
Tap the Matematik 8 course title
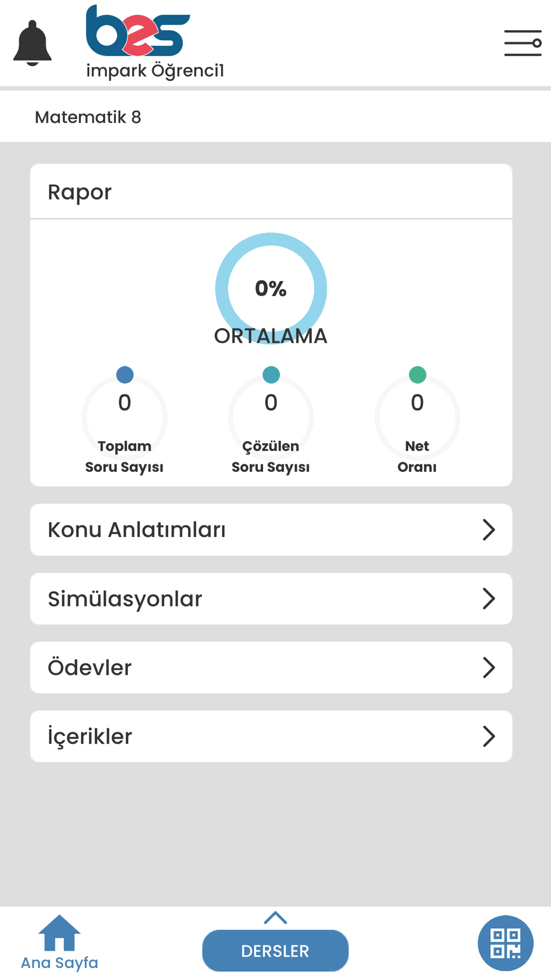[88, 117]
